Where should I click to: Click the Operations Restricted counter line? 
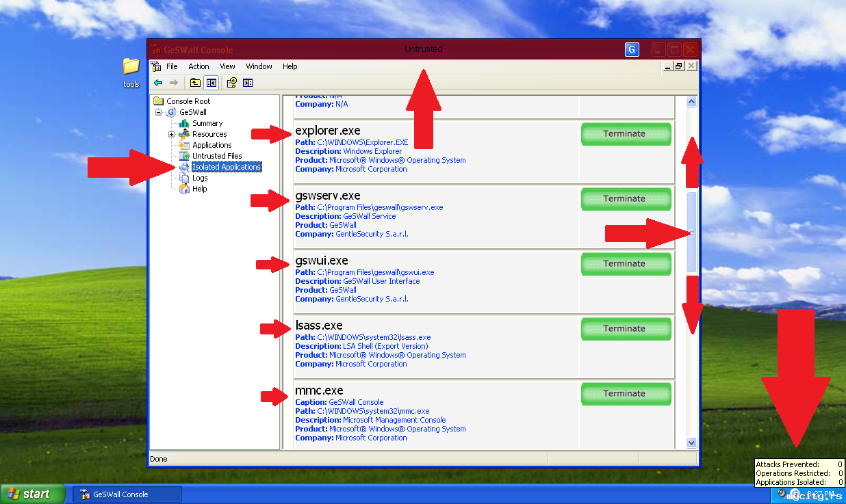799,473
